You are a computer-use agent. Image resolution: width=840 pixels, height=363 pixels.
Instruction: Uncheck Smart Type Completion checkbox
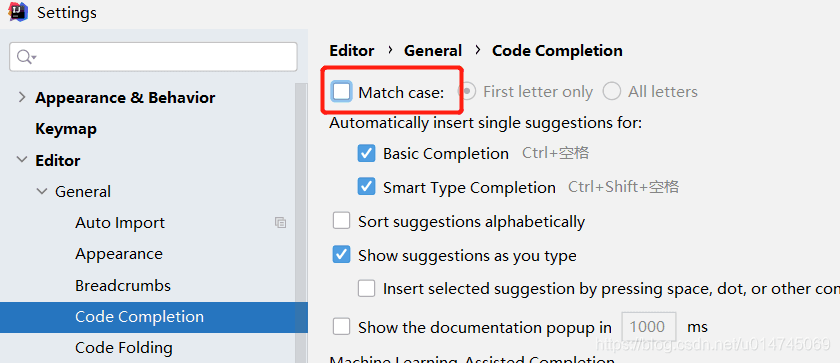[366, 187]
